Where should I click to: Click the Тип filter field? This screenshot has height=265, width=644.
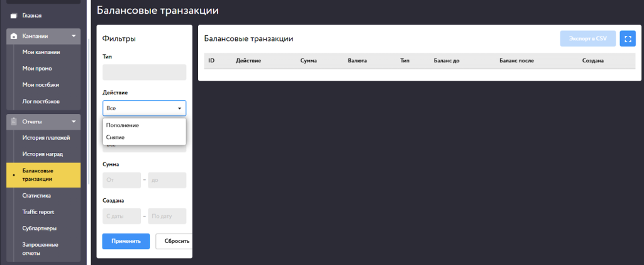(144, 72)
